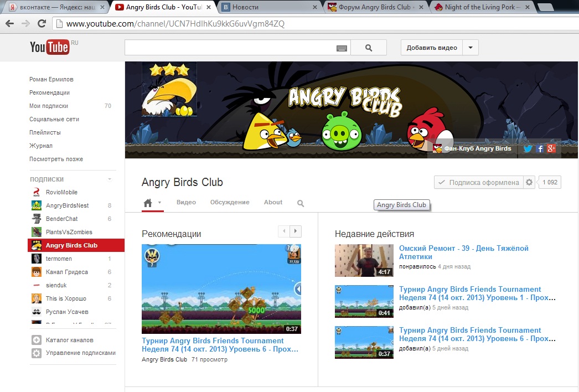Switch to the About tab

pos(273,203)
